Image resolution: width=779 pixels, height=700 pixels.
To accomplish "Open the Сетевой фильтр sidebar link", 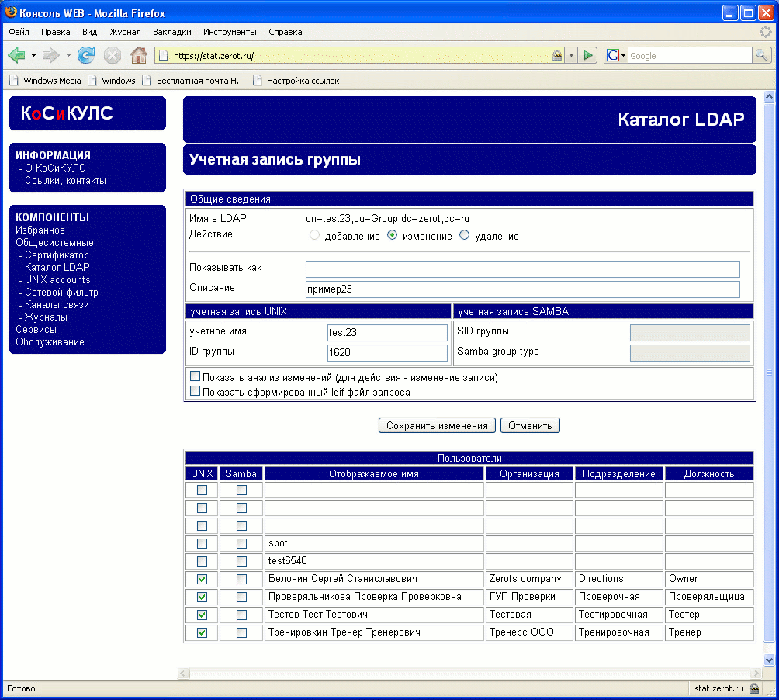I will point(61,292).
